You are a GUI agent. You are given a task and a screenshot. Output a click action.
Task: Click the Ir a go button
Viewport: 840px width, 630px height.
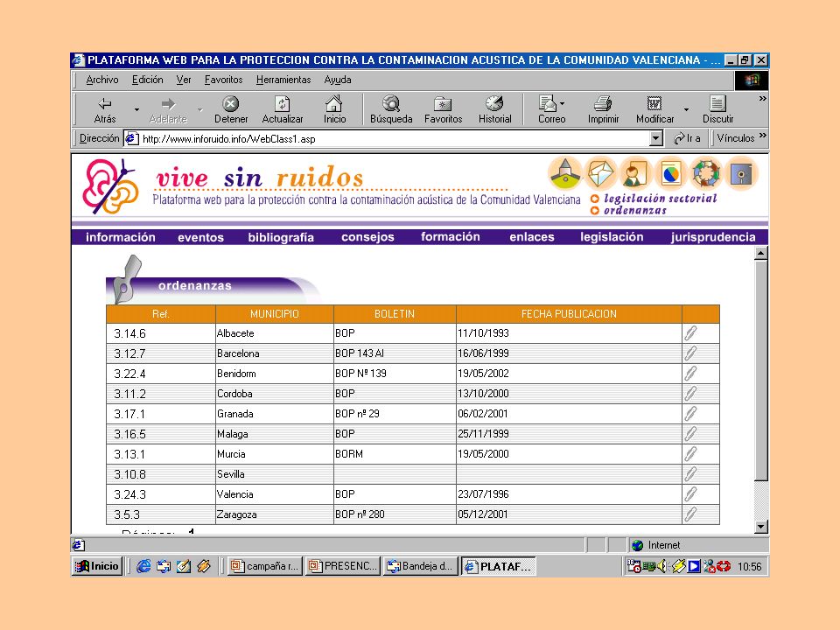point(687,138)
